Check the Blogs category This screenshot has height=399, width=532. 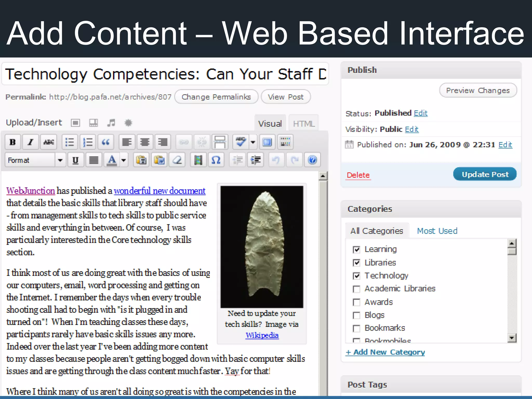356,315
